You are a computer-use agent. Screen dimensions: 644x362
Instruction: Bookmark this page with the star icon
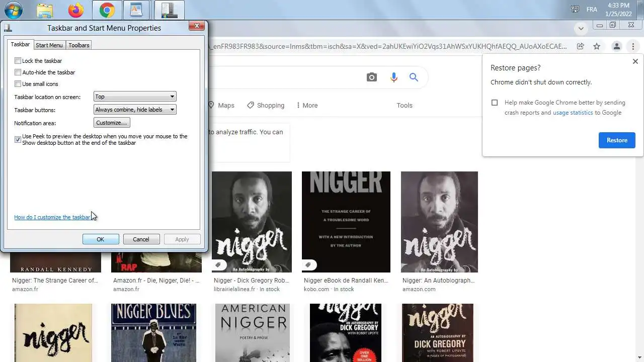tap(597, 46)
